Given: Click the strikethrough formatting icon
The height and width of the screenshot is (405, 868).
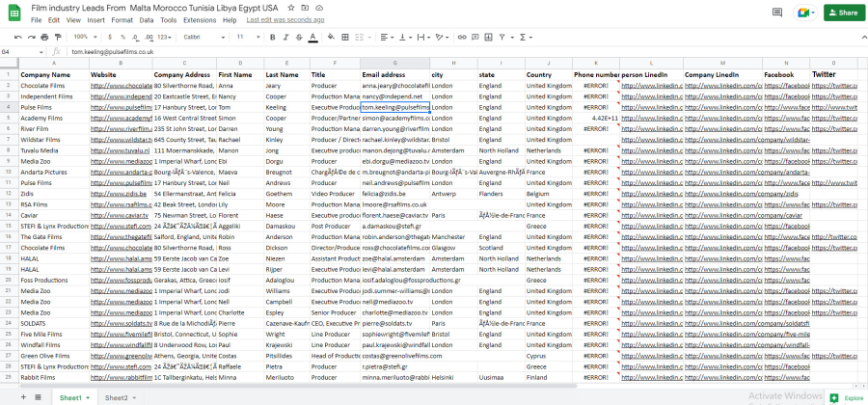Looking at the screenshot, I should pos(300,37).
